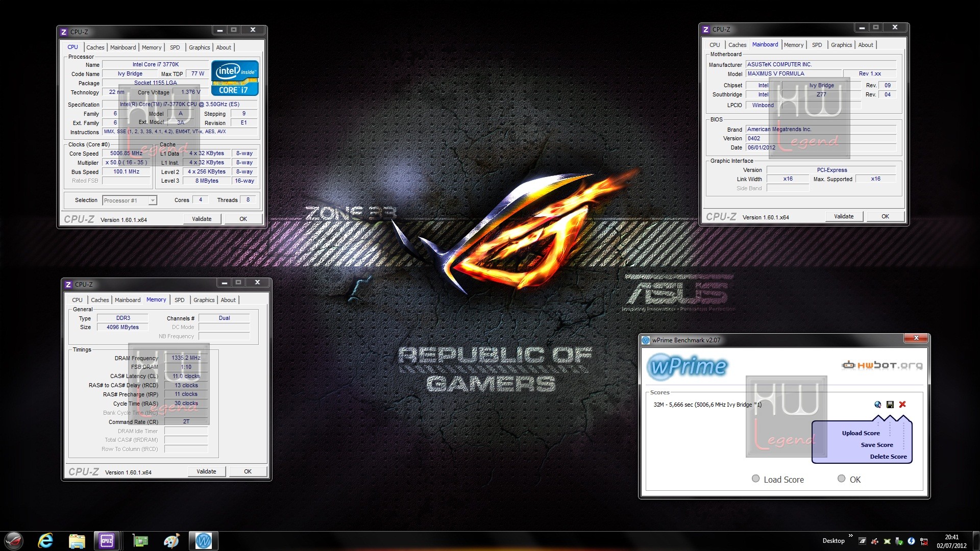Open Graphics tab in the CPU window
The width and height of the screenshot is (980, 551).
pyautogui.click(x=199, y=47)
